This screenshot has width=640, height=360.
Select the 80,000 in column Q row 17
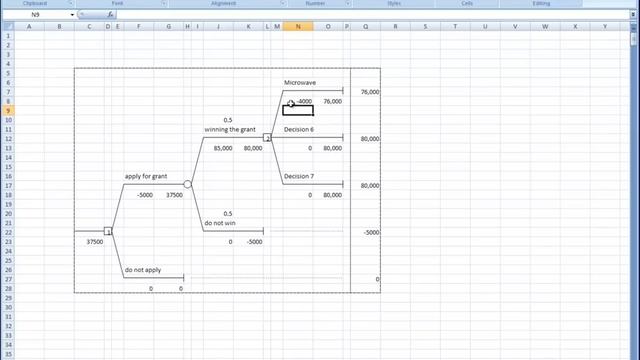370,186
